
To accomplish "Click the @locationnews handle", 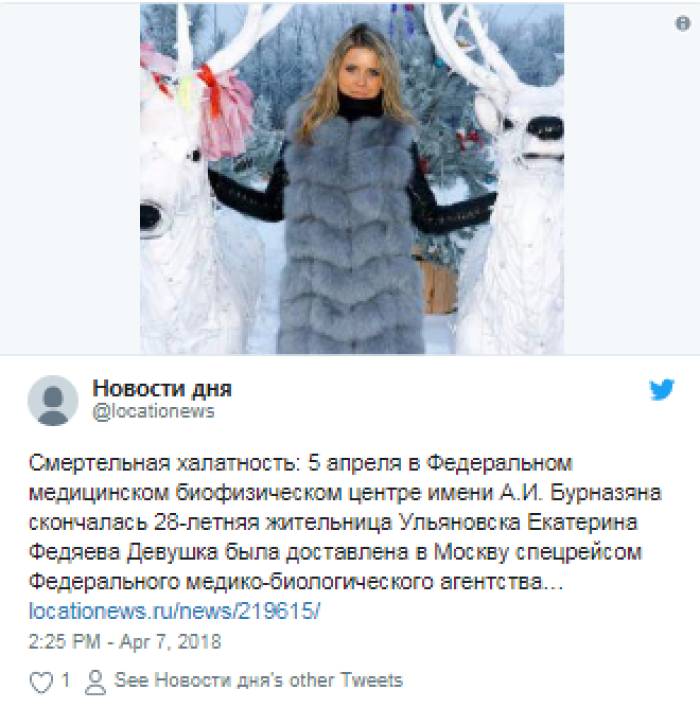I will (154, 411).
